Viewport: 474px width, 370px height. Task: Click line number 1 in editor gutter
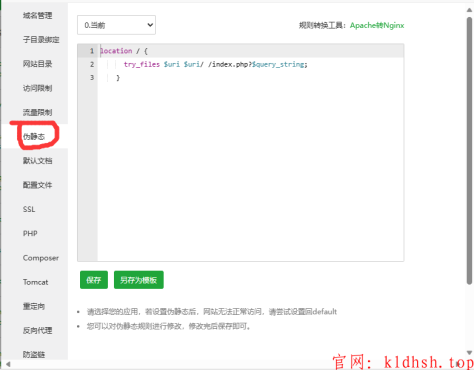[92, 51]
